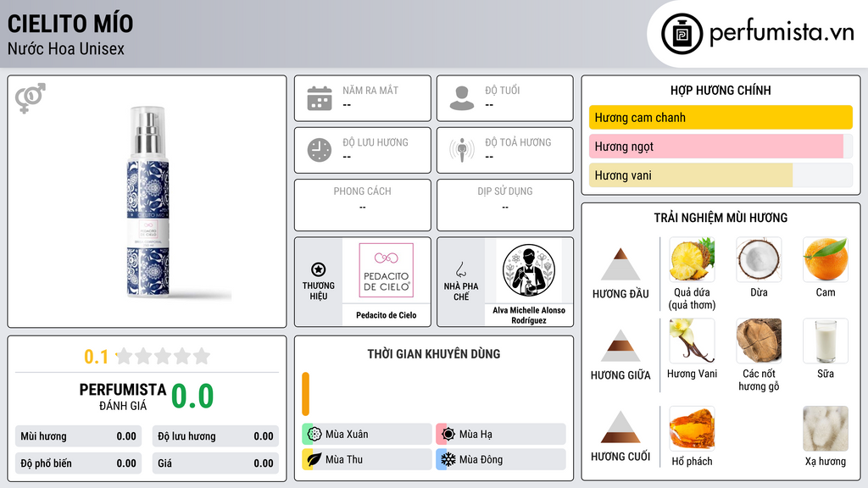Click the clock icon beside Độ lưu hương
Screen dimensions: 868x488
click(320, 150)
